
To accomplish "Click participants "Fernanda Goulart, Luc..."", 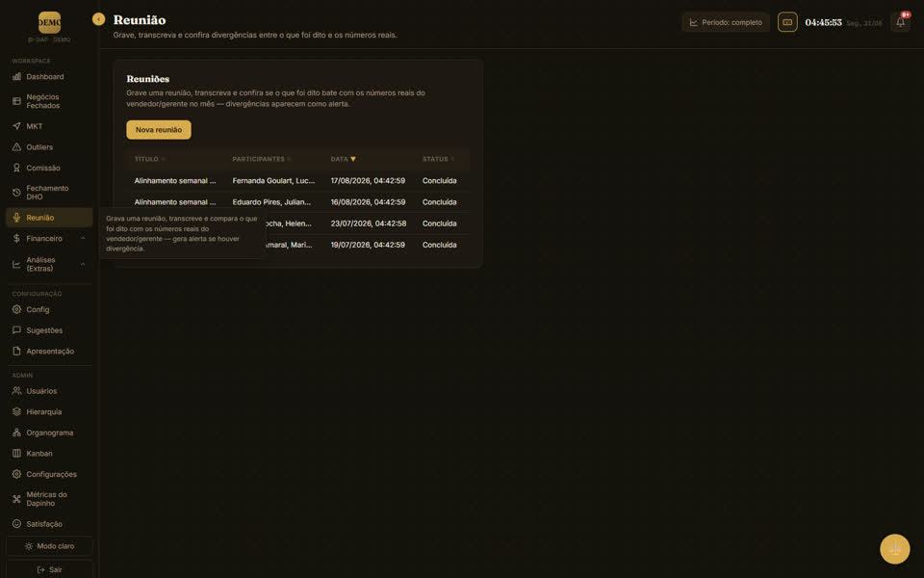I will pos(273,181).
